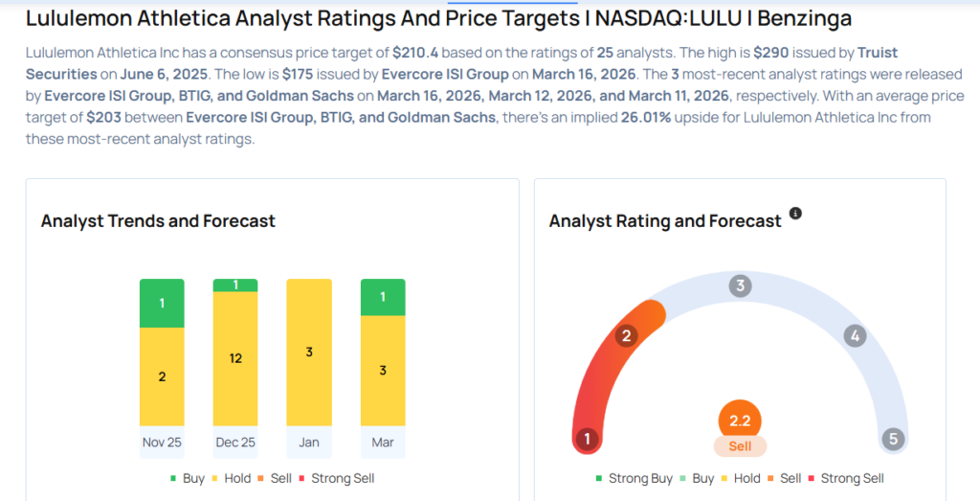Click the number 2 marker on the gauge
Viewport: 980px width, 501px height.
coord(628,335)
